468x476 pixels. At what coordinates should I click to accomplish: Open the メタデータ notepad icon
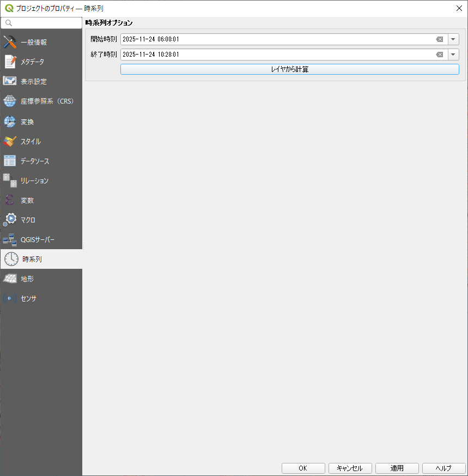click(10, 62)
